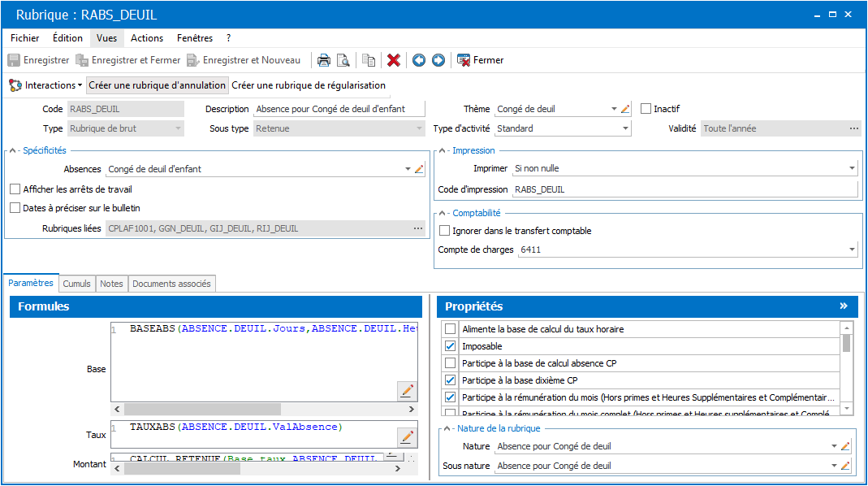Open the Vues menu

(107, 38)
